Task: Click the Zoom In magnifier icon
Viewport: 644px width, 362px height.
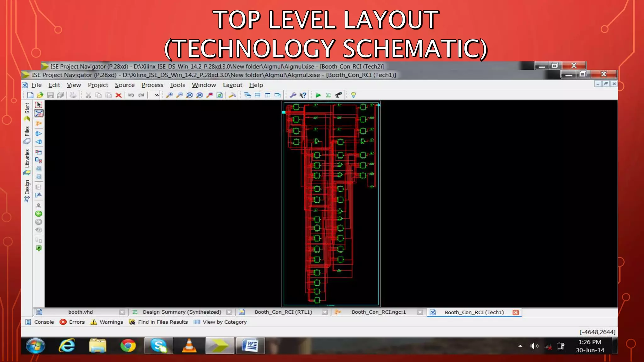Action: [x=169, y=95]
